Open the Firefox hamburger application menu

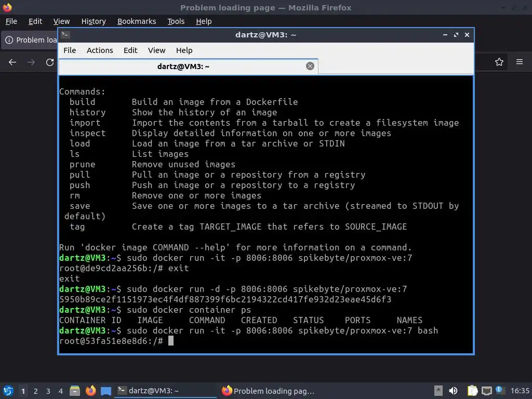click(520, 62)
